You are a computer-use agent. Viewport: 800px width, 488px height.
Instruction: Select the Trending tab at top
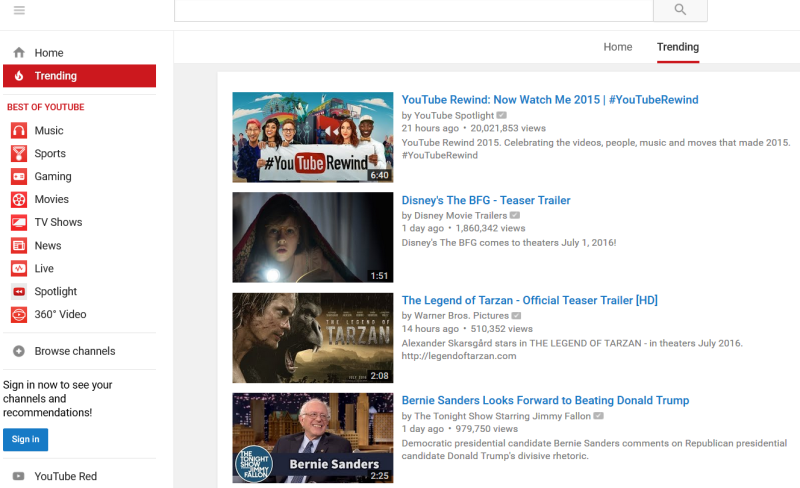click(678, 47)
